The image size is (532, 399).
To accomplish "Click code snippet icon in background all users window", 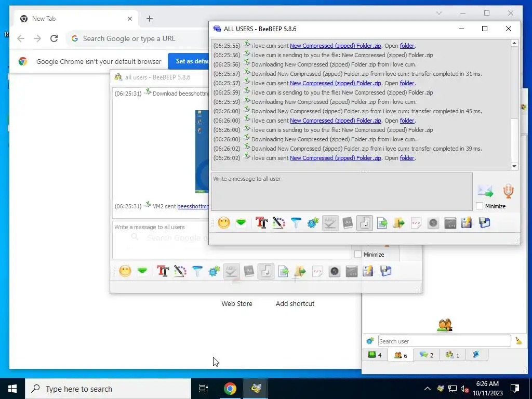I will (x=317, y=271).
